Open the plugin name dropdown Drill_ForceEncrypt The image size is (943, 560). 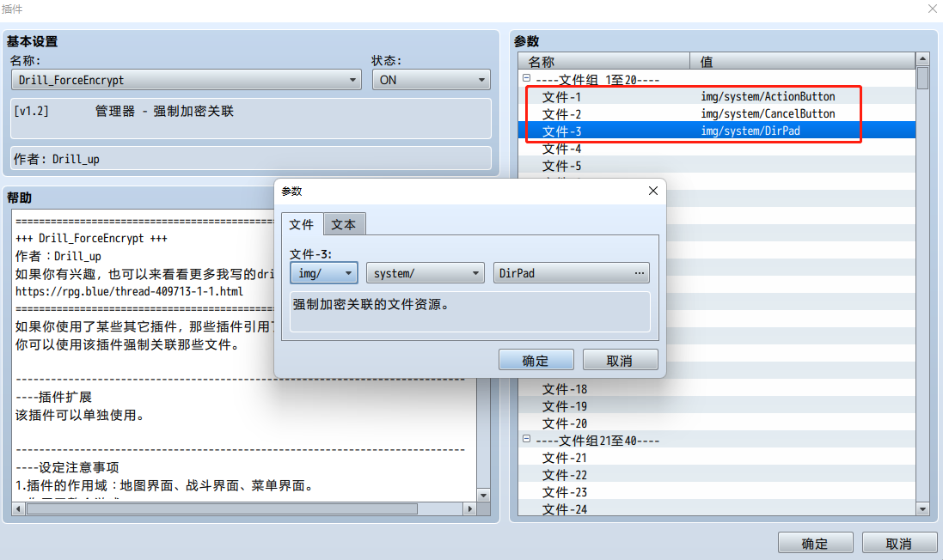point(187,80)
